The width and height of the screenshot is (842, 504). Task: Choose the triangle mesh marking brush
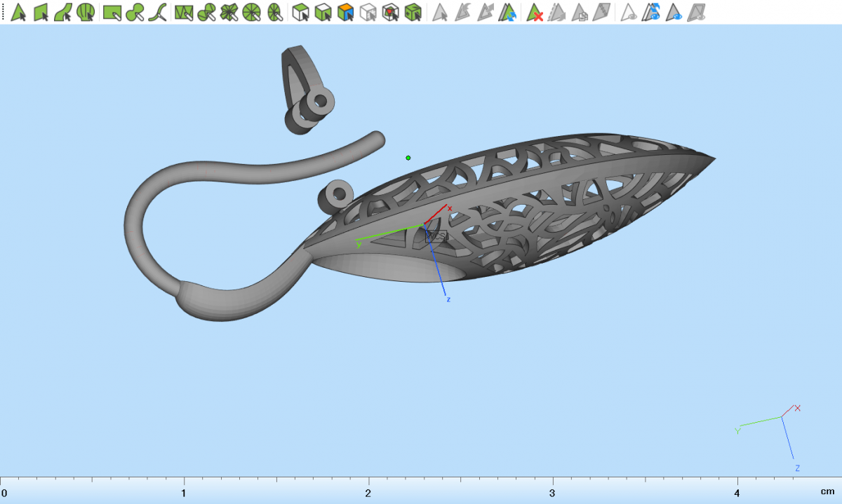pos(184,12)
